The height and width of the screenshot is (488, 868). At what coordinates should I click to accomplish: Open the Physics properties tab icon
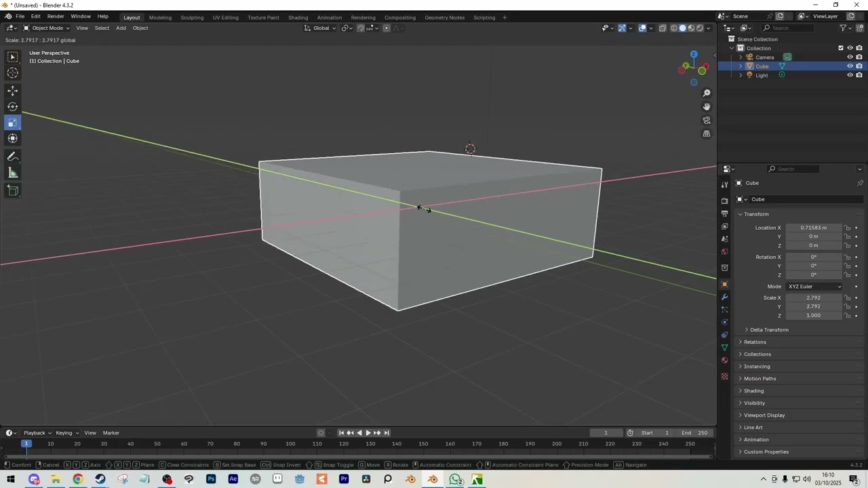coord(724,322)
